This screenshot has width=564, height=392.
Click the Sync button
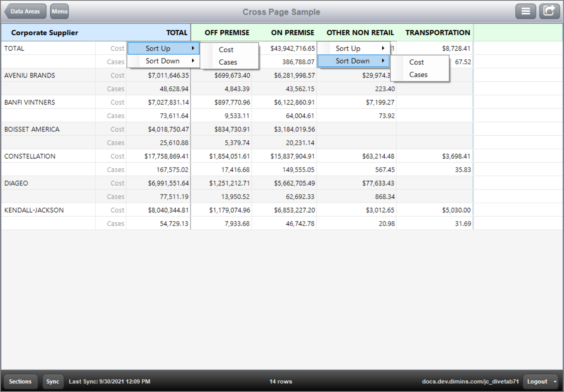tap(53, 382)
